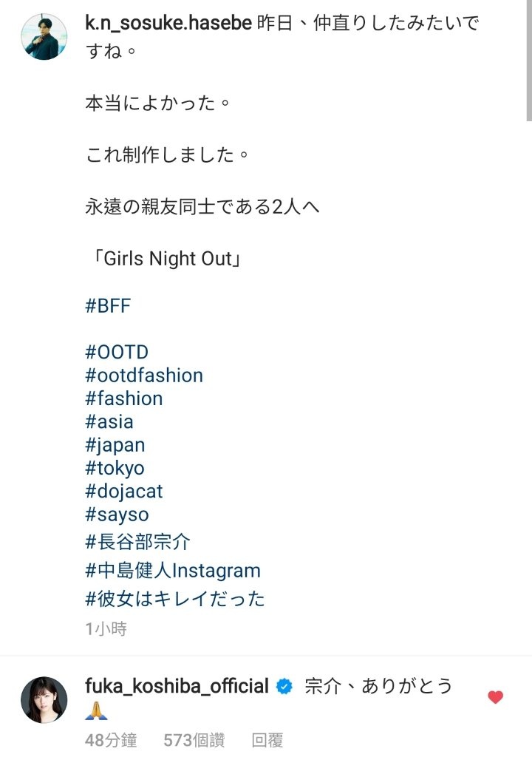This screenshot has width=532, height=757.
Task: Open the #dojacat hashtag
Action: [x=123, y=492]
